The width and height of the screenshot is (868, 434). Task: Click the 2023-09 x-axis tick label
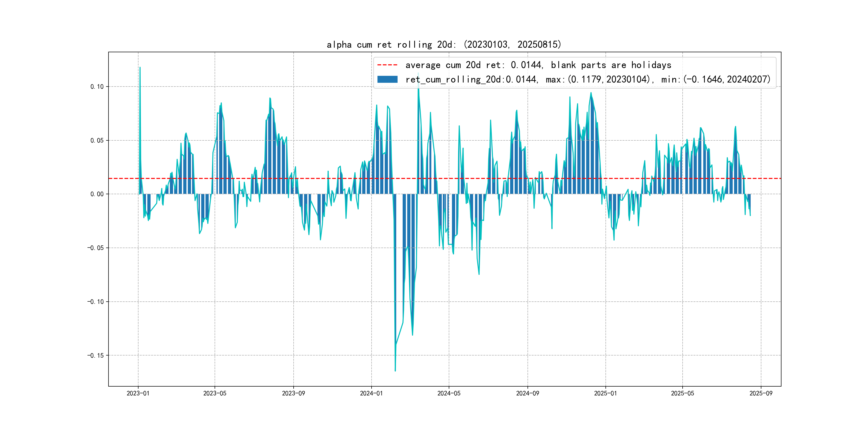pyautogui.click(x=293, y=393)
